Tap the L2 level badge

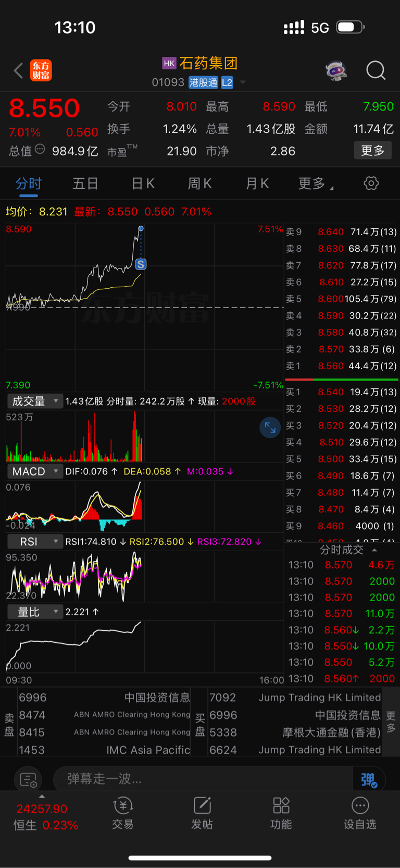click(227, 82)
